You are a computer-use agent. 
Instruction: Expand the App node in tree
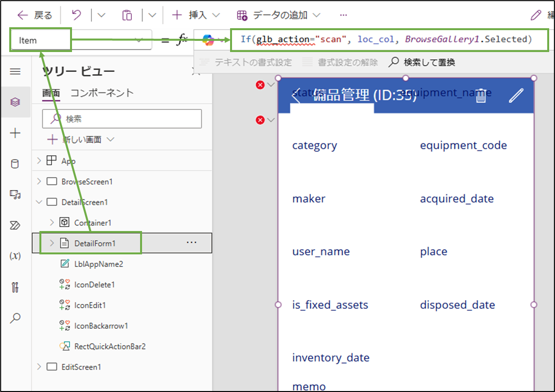click(x=39, y=160)
